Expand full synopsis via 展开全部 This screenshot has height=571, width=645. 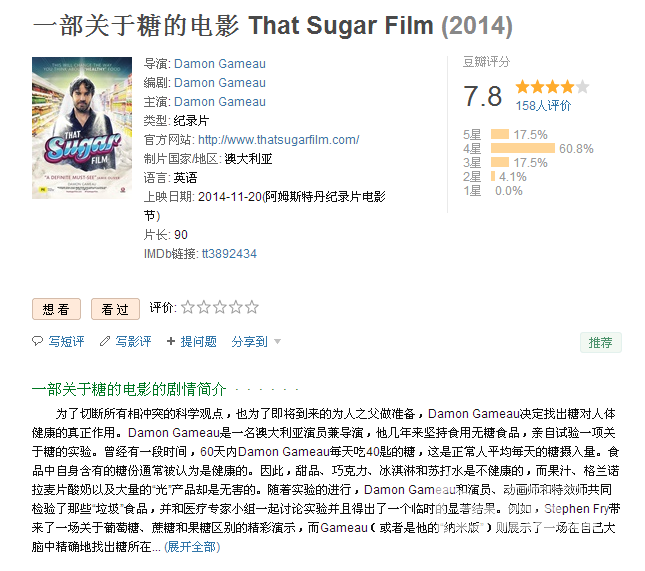192,547
